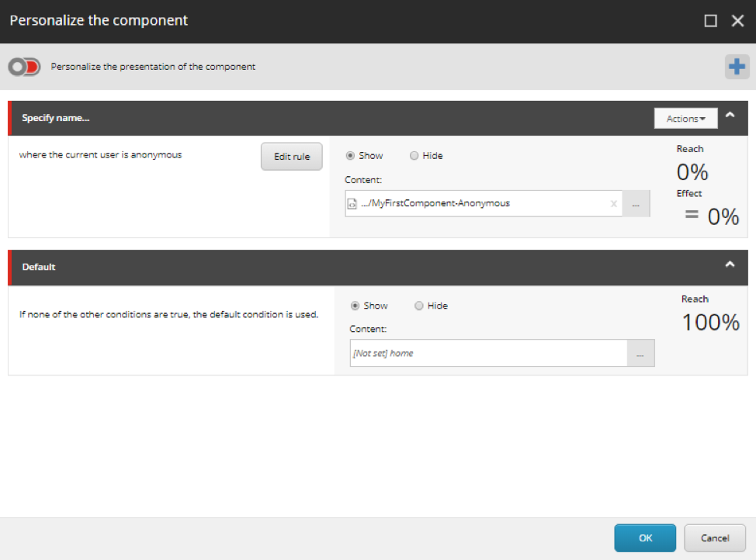
Task: Add a new condition with the plus icon
Action: tap(736, 67)
